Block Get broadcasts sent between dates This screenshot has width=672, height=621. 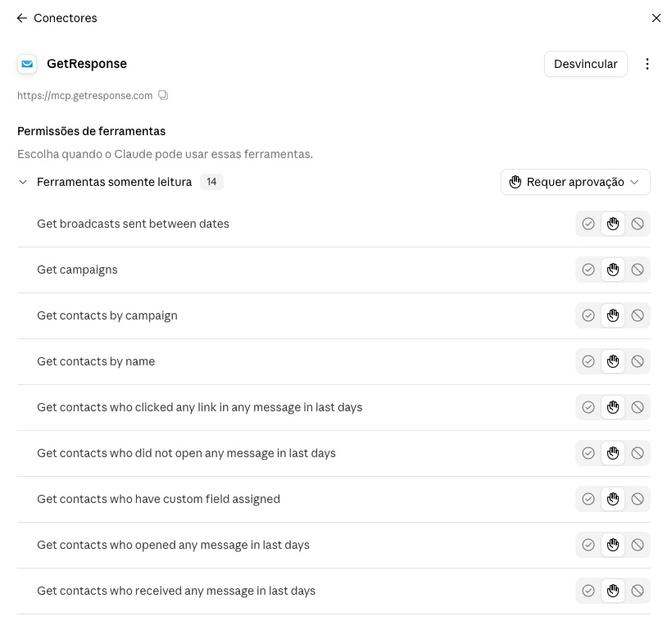tap(638, 224)
